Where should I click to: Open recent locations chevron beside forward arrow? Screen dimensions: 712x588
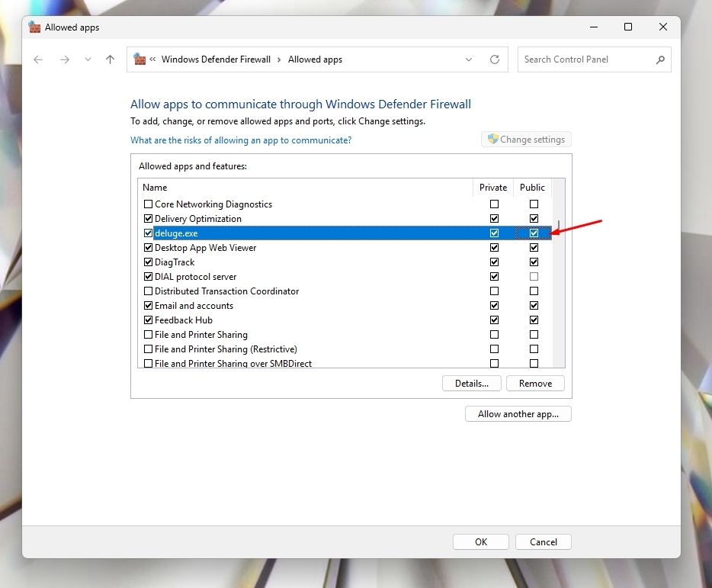click(88, 59)
